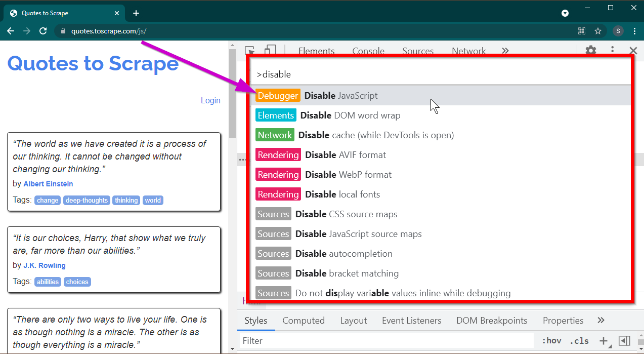Select Disable CSS source maps command
This screenshot has width=644, height=354.
tap(441, 214)
